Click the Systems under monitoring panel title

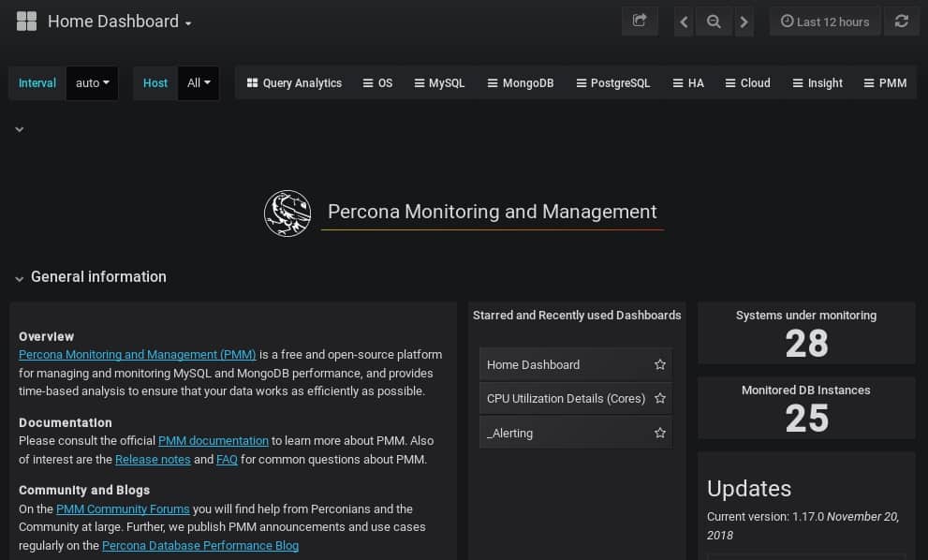[x=806, y=316]
